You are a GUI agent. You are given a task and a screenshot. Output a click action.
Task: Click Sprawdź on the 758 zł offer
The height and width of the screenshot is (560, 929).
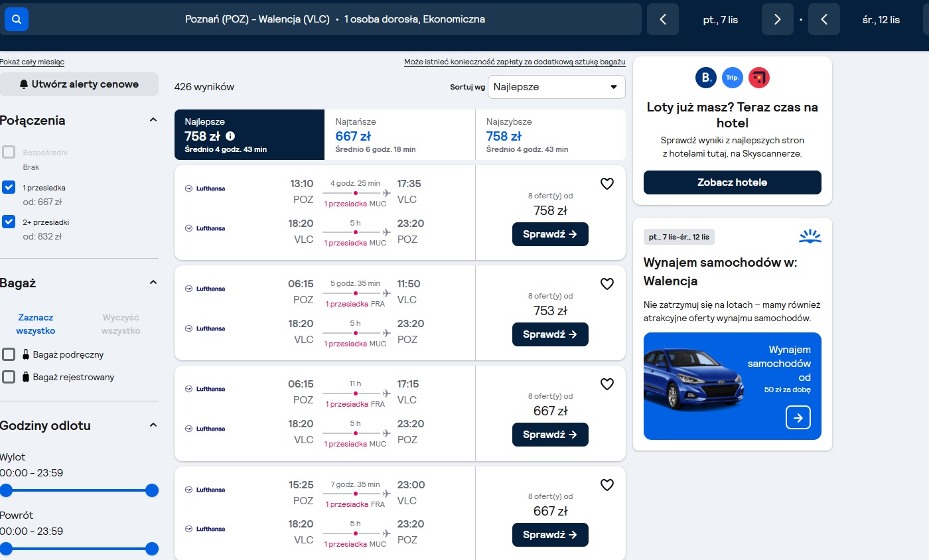coord(550,234)
